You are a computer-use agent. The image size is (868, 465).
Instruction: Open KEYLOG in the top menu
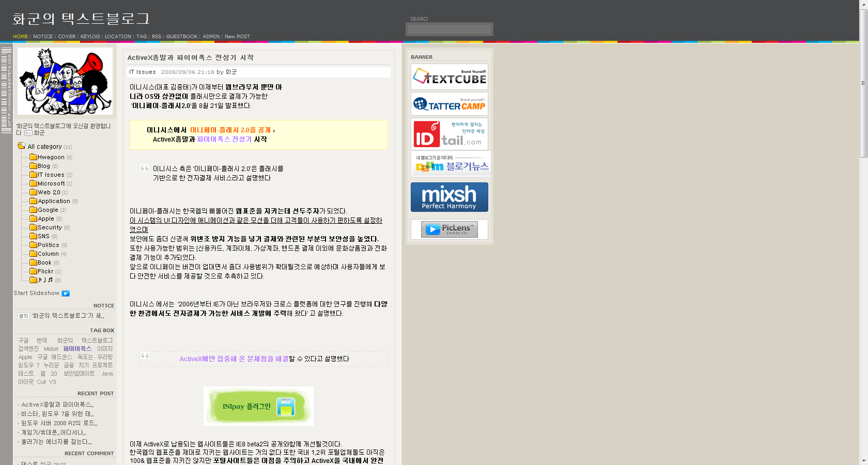pos(90,37)
